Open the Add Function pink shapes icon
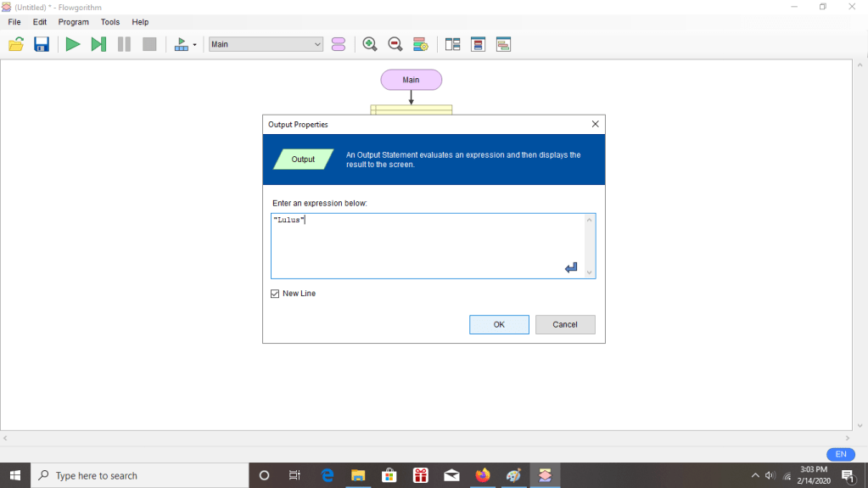The width and height of the screenshot is (868, 488). pos(339,44)
